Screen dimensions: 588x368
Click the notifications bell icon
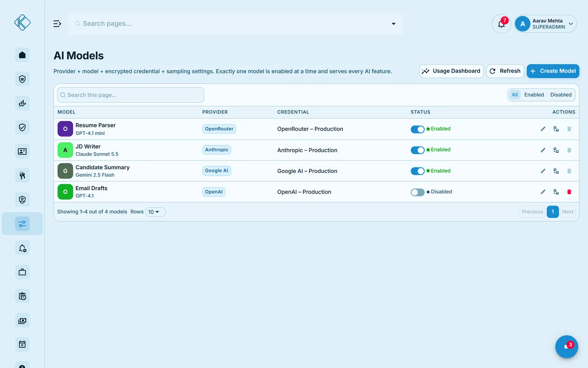pyautogui.click(x=501, y=24)
